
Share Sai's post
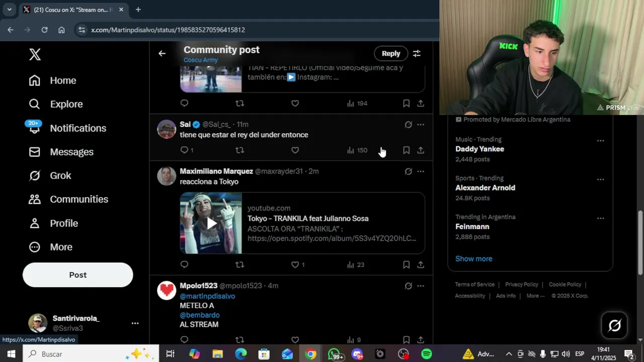pyautogui.click(x=421, y=150)
